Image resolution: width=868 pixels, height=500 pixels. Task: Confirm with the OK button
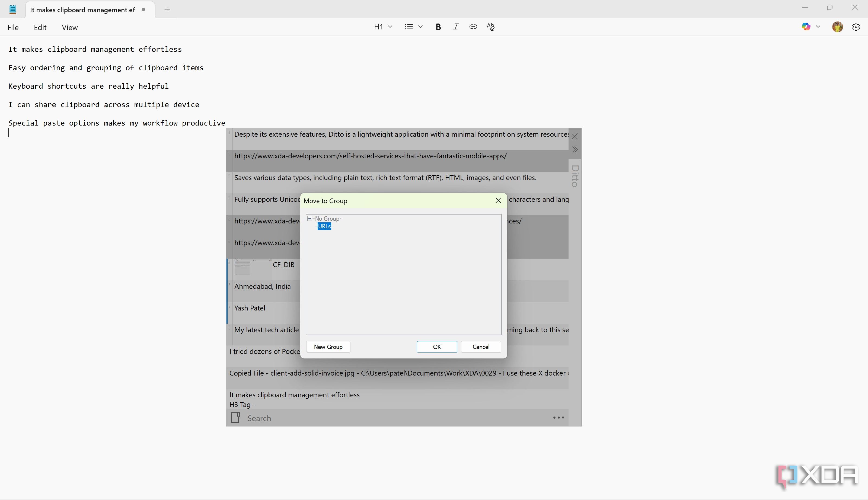click(x=437, y=347)
